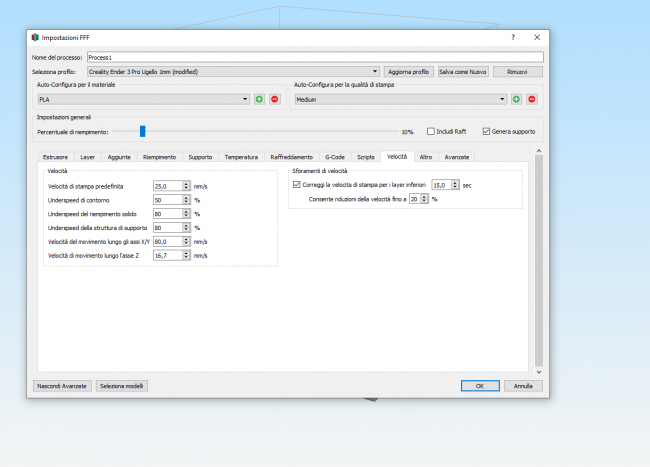Screen dimensions: 650x467
Task: Click the infill percentage slider handle
Action: click(143, 131)
